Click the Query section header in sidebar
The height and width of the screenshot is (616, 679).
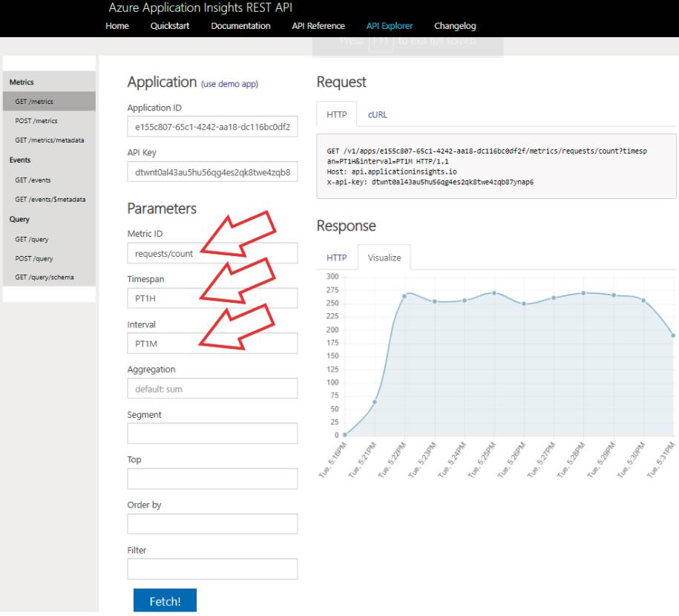click(x=19, y=219)
